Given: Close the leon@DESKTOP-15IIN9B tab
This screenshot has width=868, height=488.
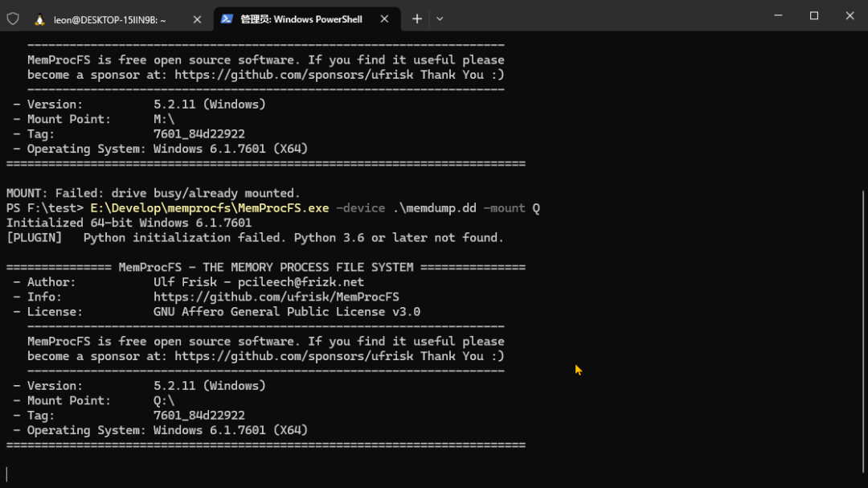Looking at the screenshot, I should pyautogui.click(x=197, y=19).
